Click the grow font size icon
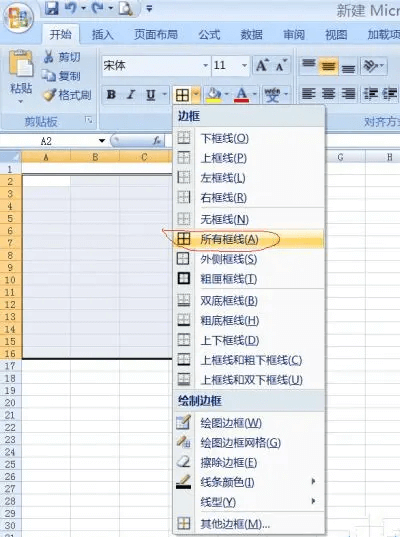 click(x=262, y=65)
